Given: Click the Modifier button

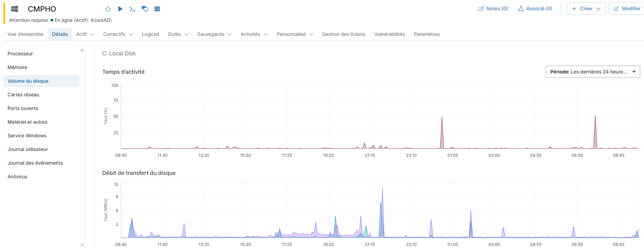Looking at the screenshot, I should pos(627,9).
